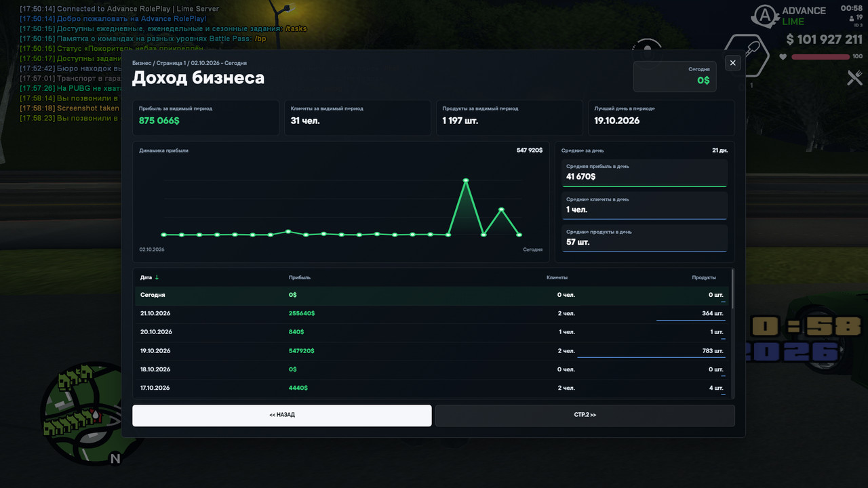Screen dimensions: 868x488
Task: Click the clients total 31 чел.
Action: 305,121
